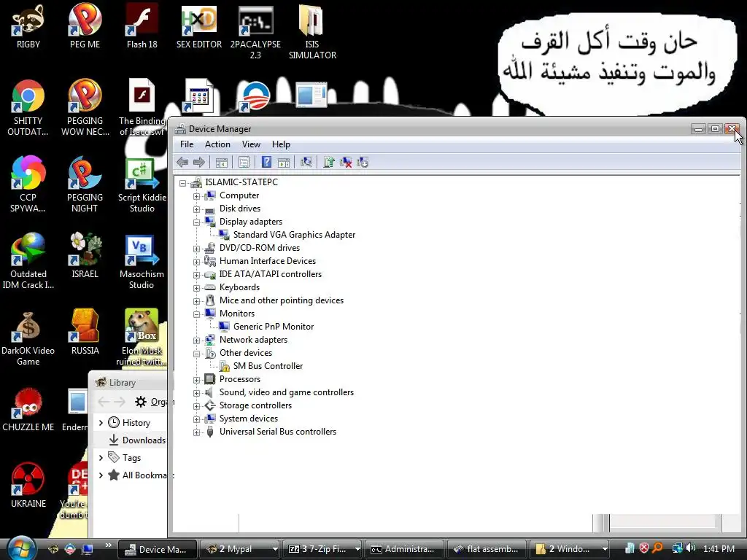
Task: Expand the Disk drives category
Action: coord(196,209)
